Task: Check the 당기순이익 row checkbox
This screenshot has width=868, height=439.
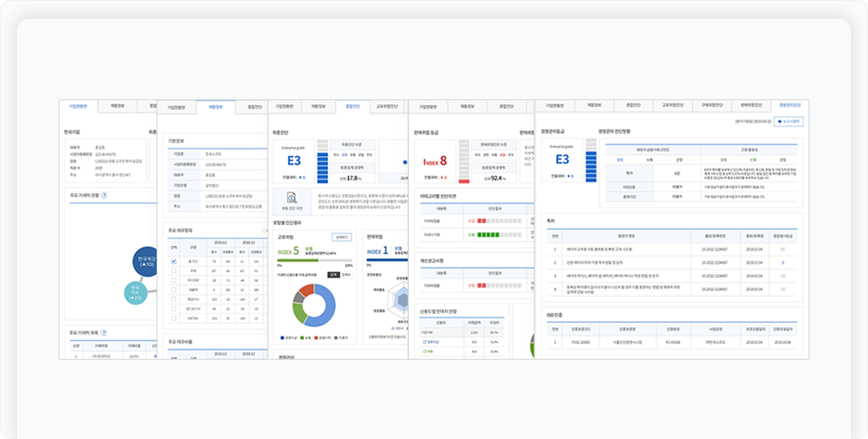Action: click(x=174, y=308)
